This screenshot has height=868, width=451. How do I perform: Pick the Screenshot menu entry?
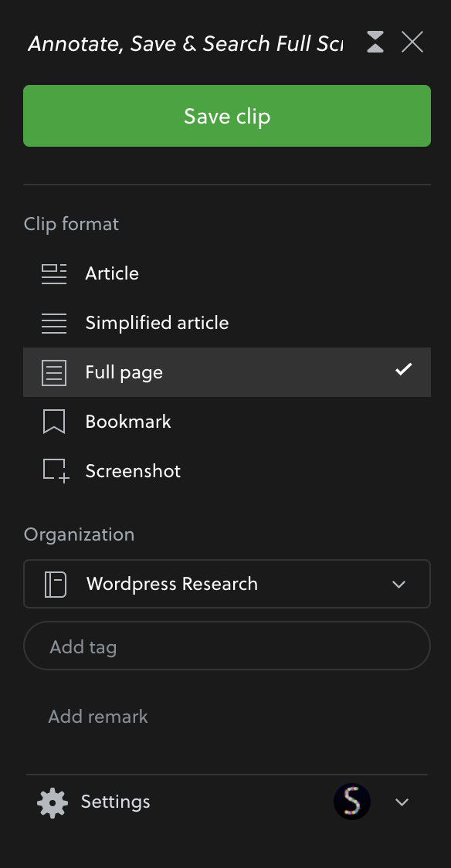(x=227, y=471)
